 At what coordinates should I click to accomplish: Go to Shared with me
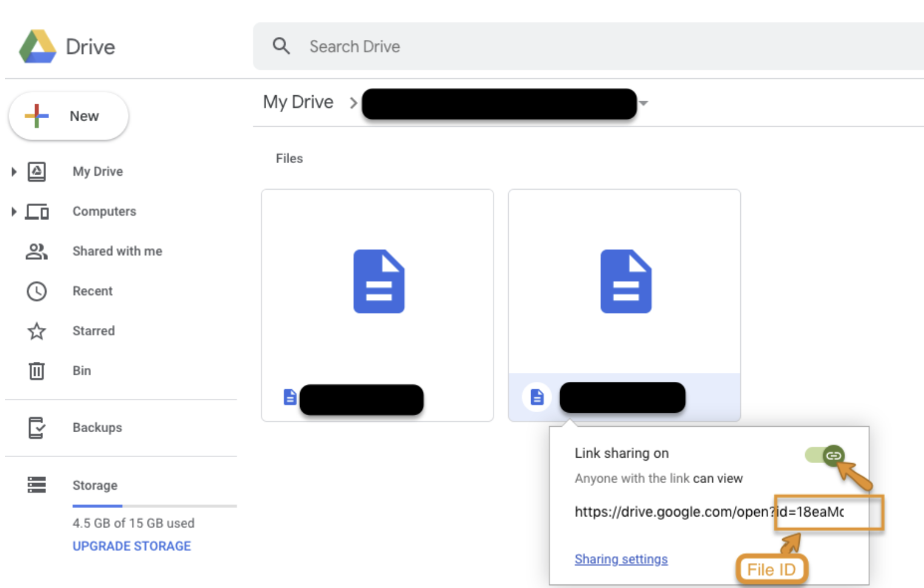tap(117, 251)
